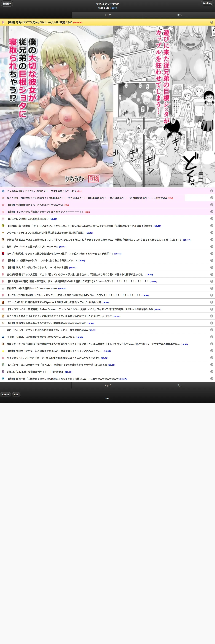The height and width of the screenshot is (644, 215).
Task: Select the bottom 次へ tab
Action: point(179,386)
